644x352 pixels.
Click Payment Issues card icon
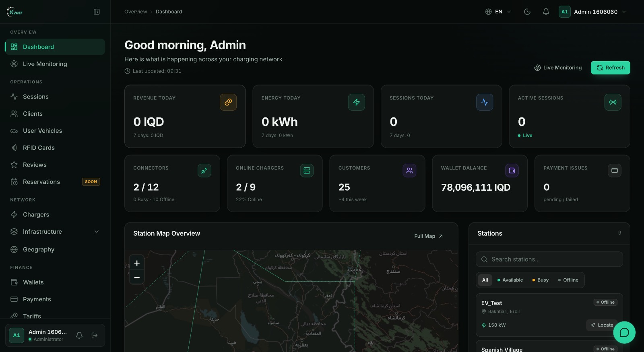[x=615, y=171]
